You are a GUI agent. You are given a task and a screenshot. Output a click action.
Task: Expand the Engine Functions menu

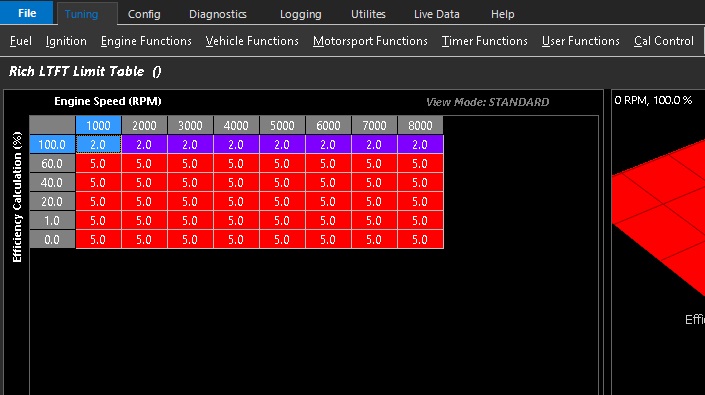146,41
